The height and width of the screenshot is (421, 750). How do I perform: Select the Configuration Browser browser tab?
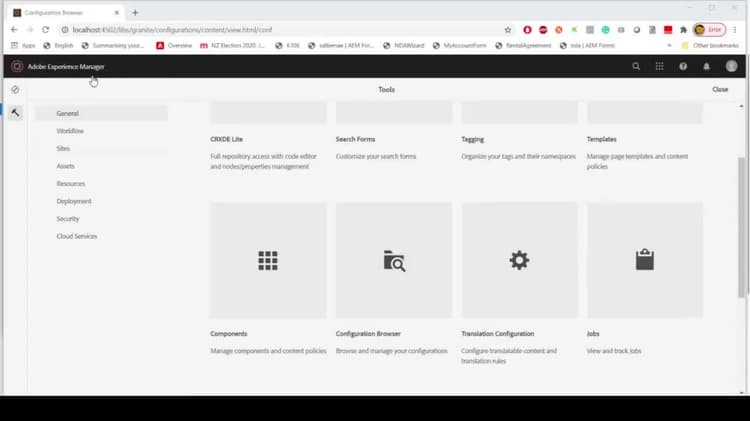pos(65,13)
